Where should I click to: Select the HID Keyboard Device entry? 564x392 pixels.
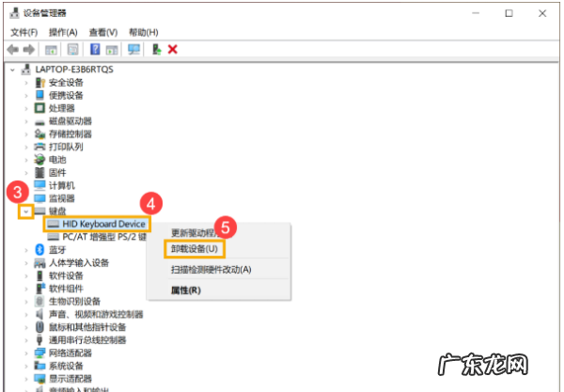103,224
